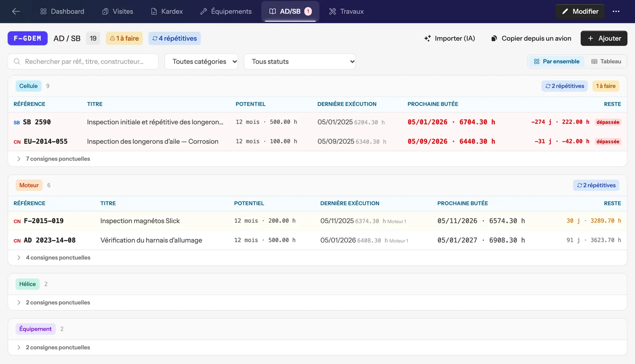Click the Équipement category label
635x364 pixels.
(35, 329)
